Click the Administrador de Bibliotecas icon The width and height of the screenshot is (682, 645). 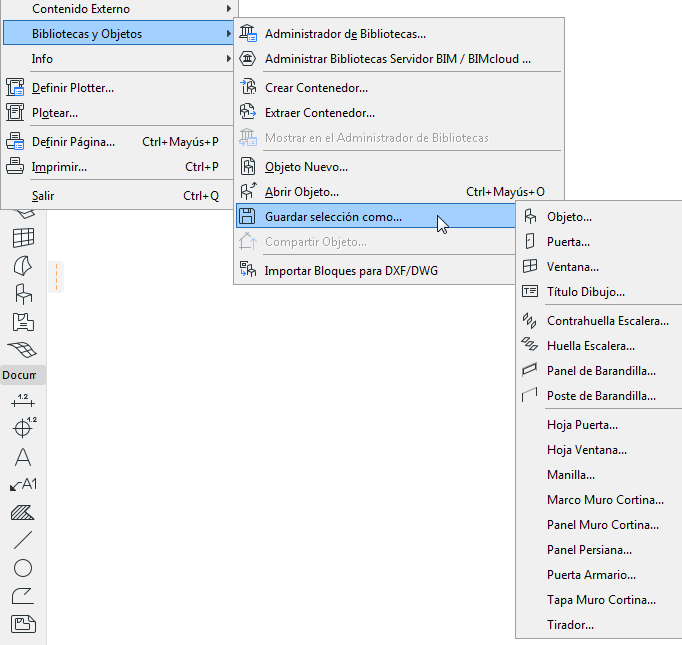click(248, 33)
